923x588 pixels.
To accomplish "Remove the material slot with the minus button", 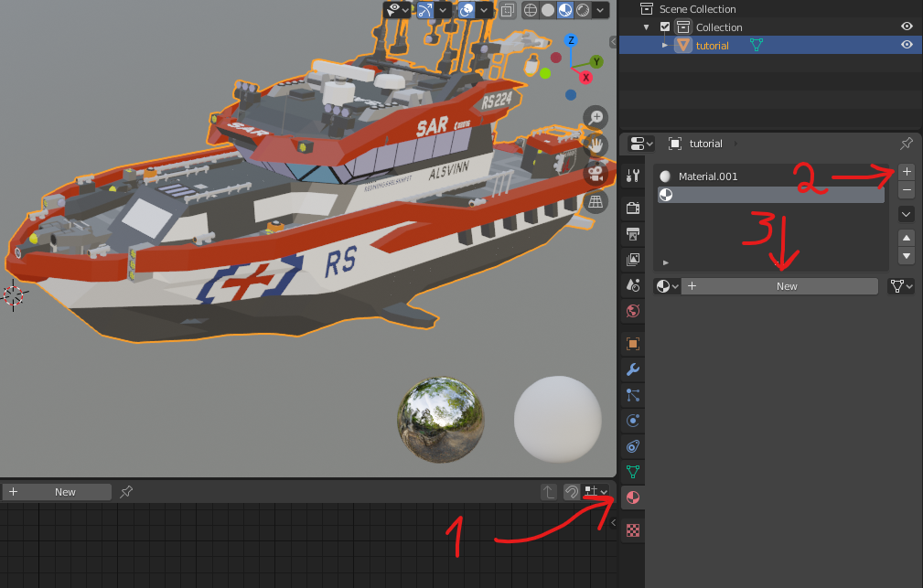I will (x=907, y=190).
